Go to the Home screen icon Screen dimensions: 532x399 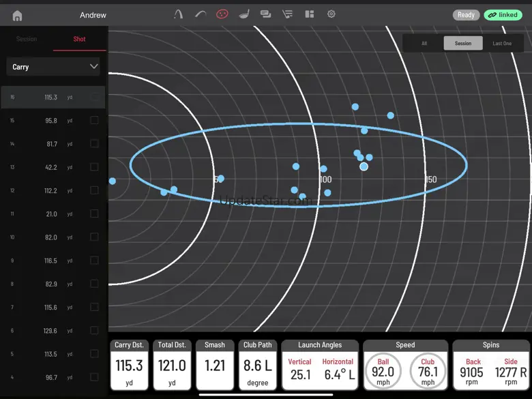(x=18, y=15)
